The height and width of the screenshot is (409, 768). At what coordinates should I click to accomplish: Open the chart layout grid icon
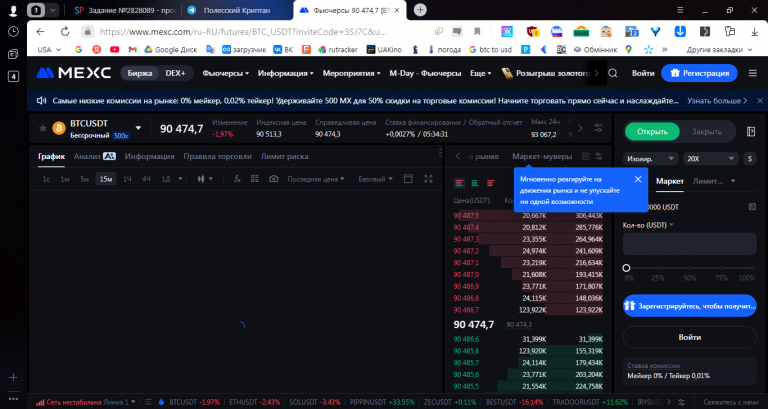pos(255,179)
